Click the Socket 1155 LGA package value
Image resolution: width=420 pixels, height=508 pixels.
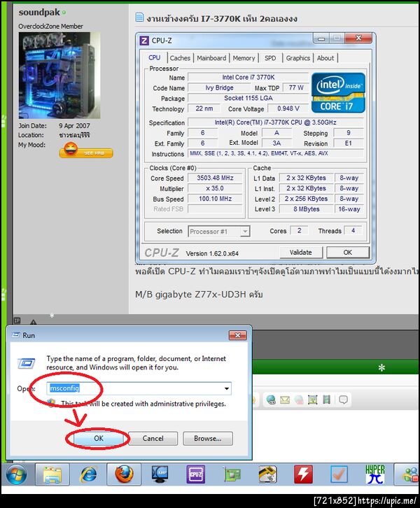tap(248, 98)
